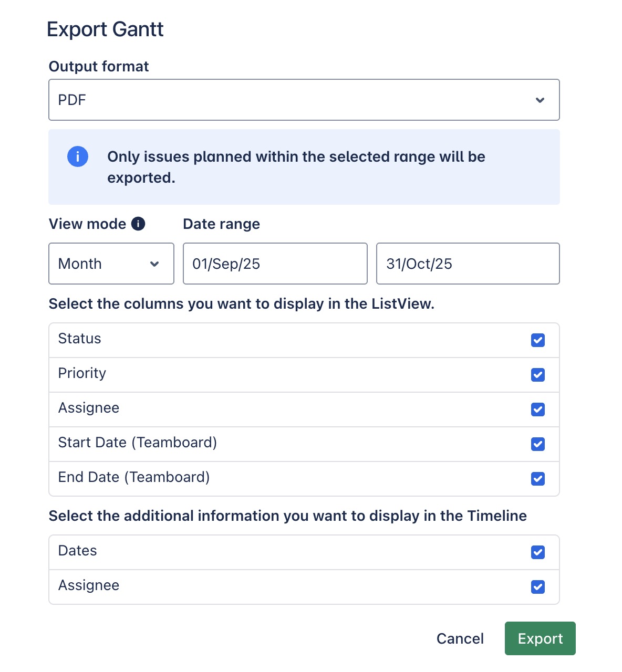Click the end date field 31/Oct/25
Screen dimensions: 622x672
[x=468, y=264]
